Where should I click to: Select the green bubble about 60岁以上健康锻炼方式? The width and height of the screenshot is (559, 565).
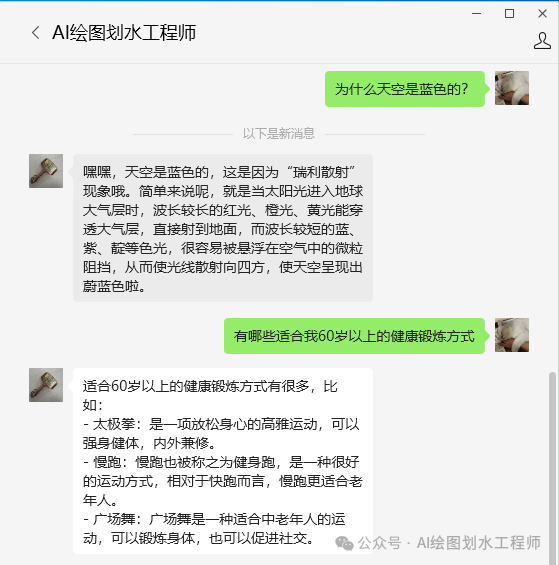coord(354,336)
